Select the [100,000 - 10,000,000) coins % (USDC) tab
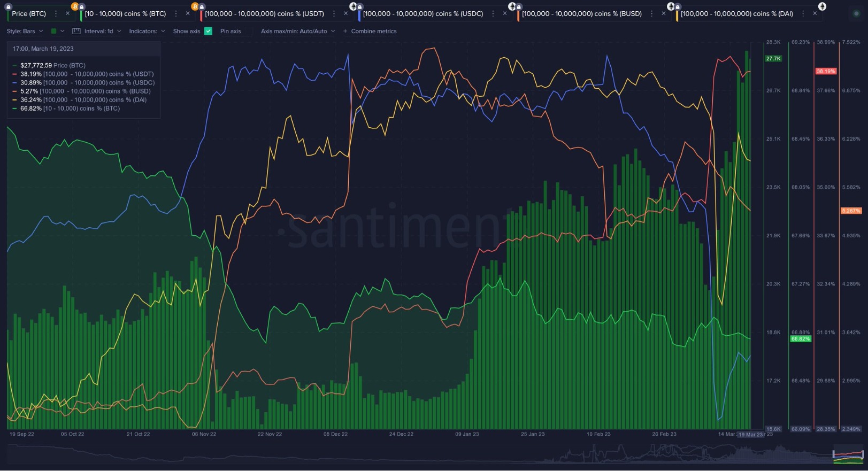 [x=423, y=14]
